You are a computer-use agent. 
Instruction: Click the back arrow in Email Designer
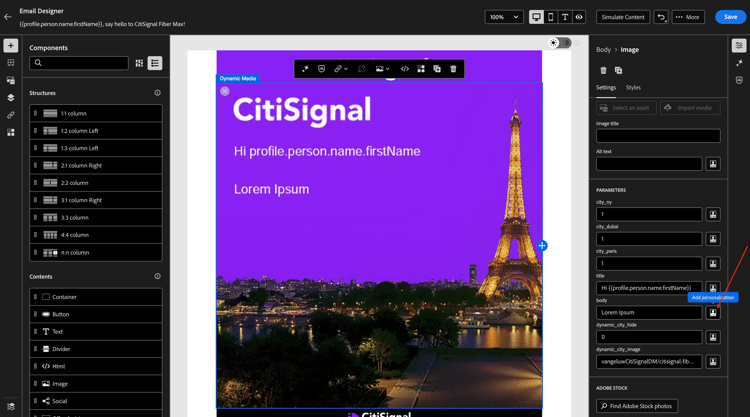point(8,17)
